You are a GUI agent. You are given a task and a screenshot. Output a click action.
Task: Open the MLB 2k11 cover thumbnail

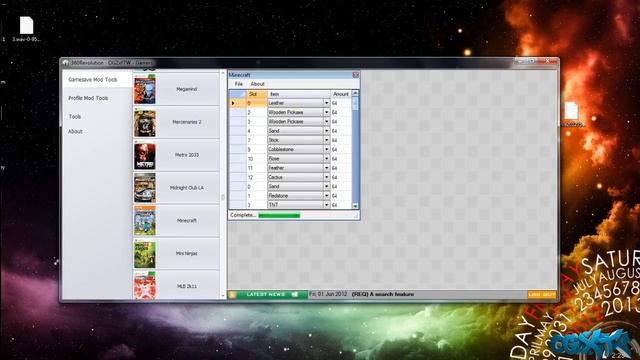pyautogui.click(x=144, y=286)
